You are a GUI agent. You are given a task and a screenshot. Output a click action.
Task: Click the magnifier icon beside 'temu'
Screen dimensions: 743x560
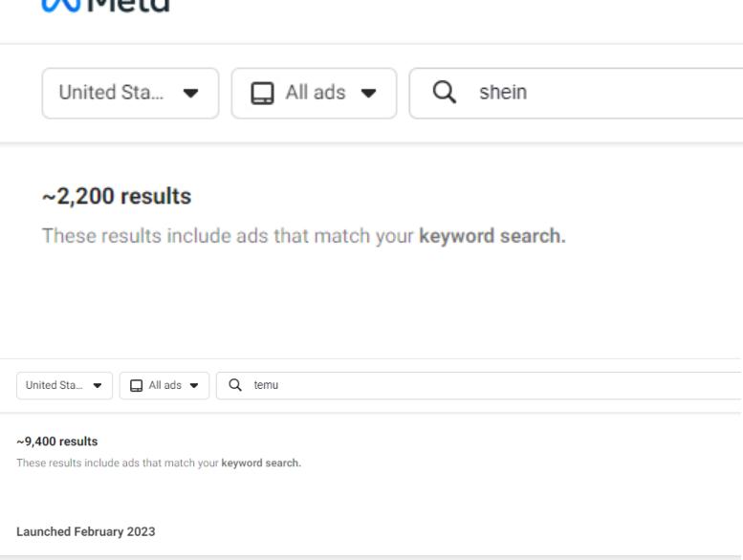tap(235, 386)
